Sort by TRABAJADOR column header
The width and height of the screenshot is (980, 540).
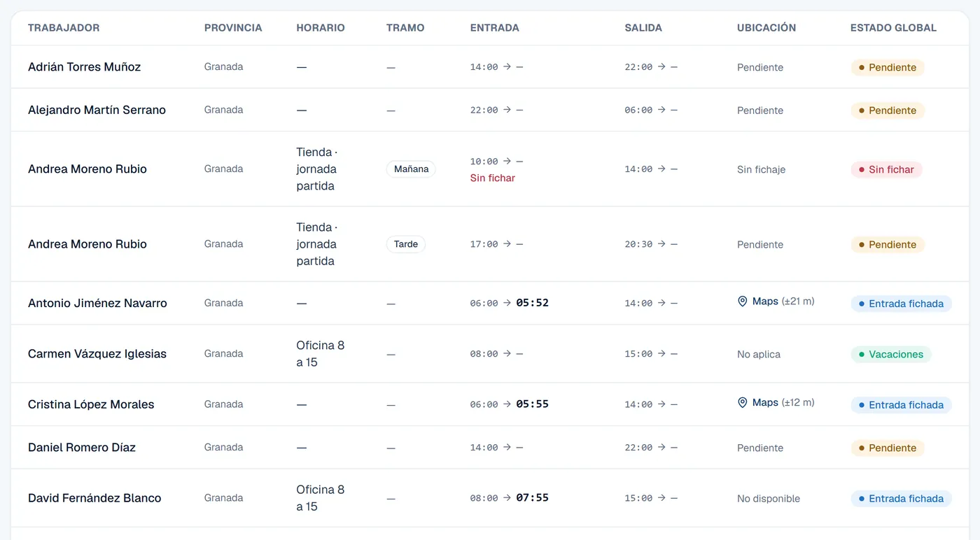[x=64, y=28]
